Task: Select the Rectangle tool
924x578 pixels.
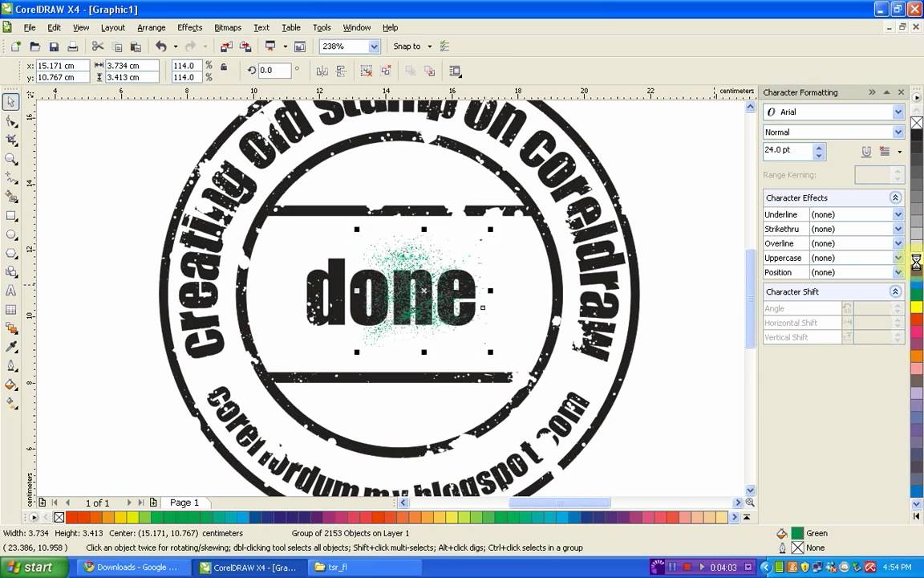Action: click(x=10, y=215)
